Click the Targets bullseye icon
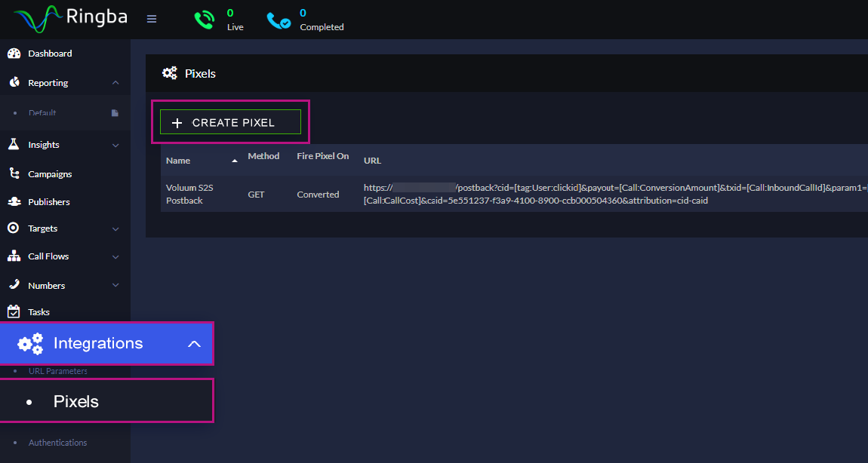The height and width of the screenshot is (463, 868). 14,228
